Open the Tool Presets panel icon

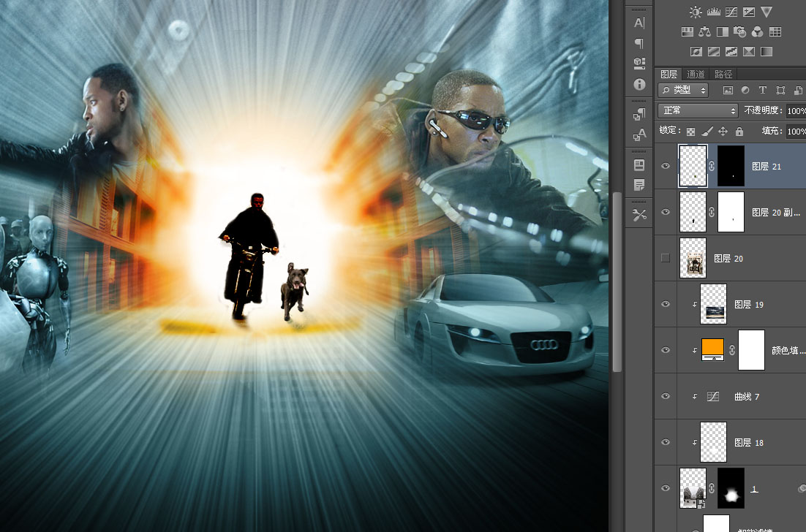coord(639,215)
